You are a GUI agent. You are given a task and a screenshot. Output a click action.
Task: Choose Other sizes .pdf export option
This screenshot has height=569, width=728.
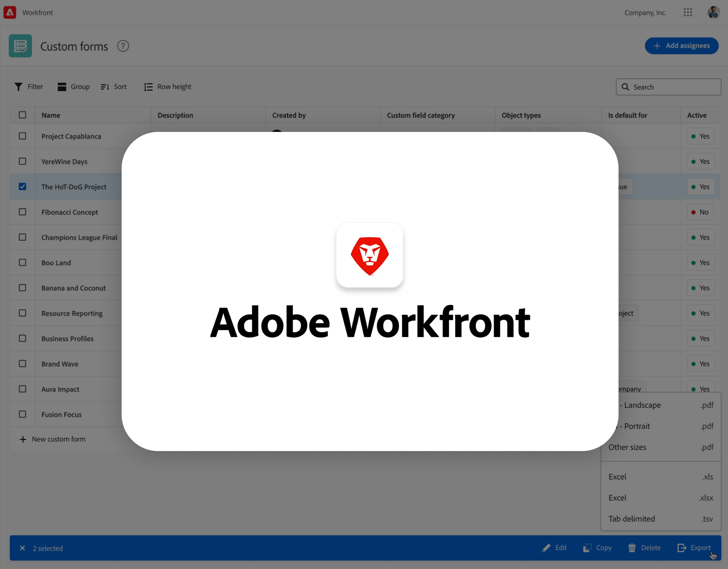pos(661,447)
